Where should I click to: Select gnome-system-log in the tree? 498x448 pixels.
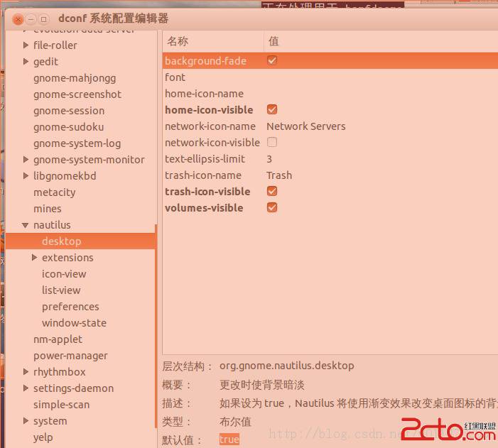[x=77, y=143]
